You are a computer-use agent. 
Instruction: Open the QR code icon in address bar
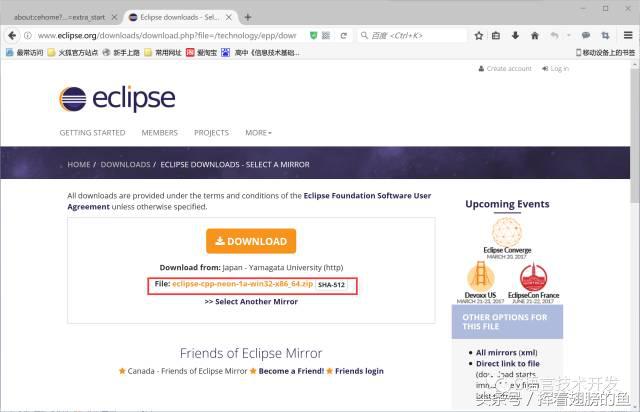[x=326, y=36]
